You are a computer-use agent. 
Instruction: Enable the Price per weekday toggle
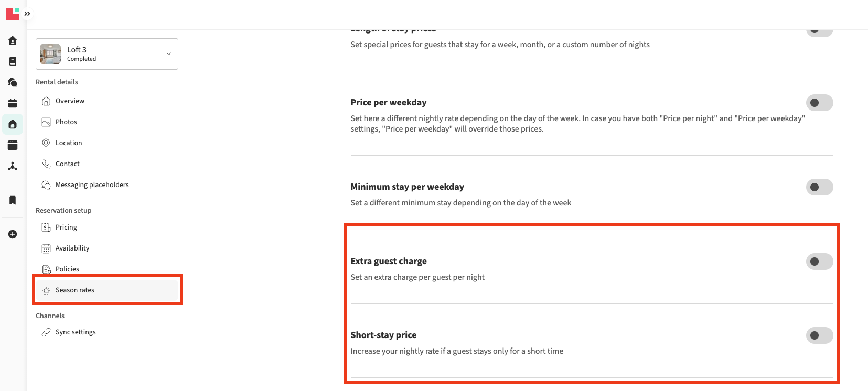coord(819,103)
